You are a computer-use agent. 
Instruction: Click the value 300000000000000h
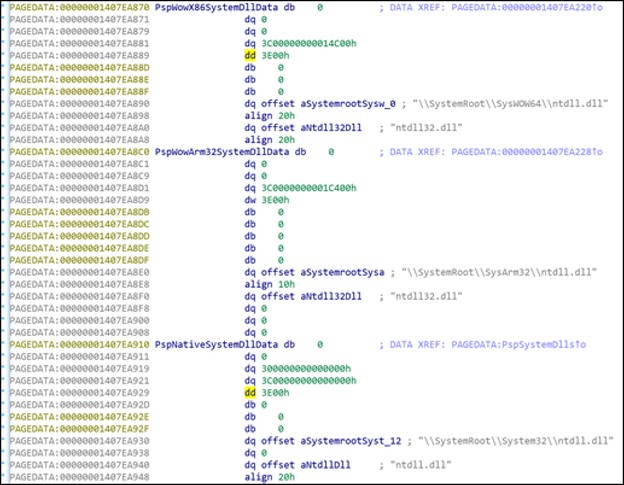(x=306, y=368)
